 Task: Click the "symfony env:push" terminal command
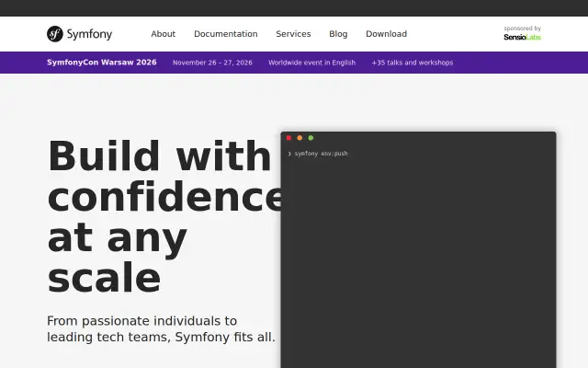point(321,154)
